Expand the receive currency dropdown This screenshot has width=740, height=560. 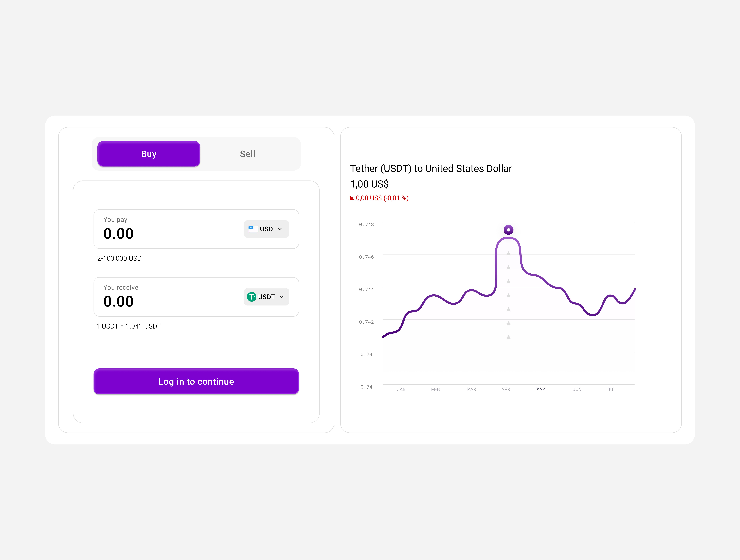[x=266, y=297]
